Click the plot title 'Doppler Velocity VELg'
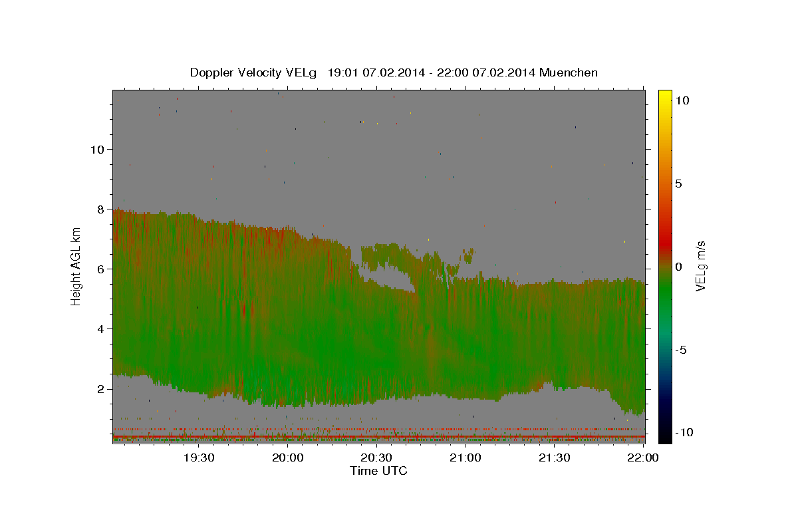This screenshot has width=798, height=532. [x=254, y=72]
